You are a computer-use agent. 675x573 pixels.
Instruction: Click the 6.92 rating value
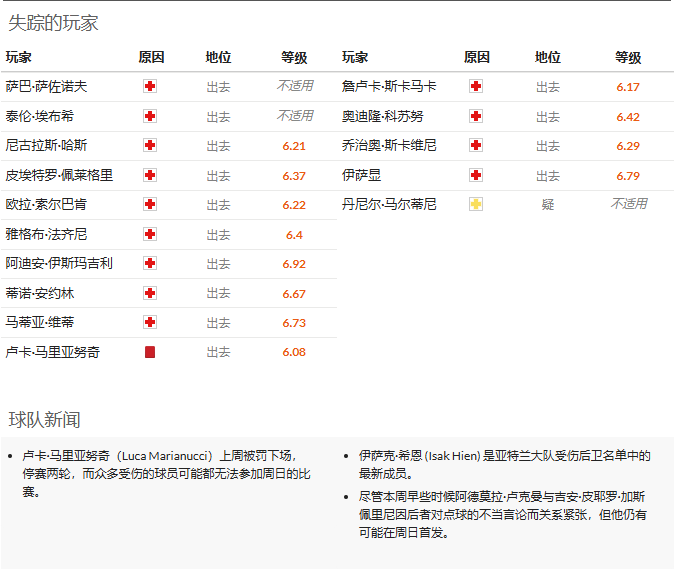click(294, 264)
